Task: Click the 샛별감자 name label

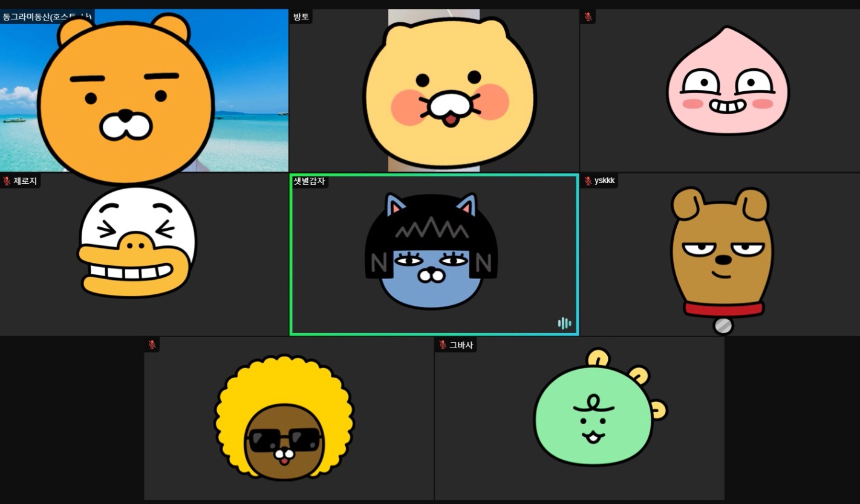Action: (309, 181)
